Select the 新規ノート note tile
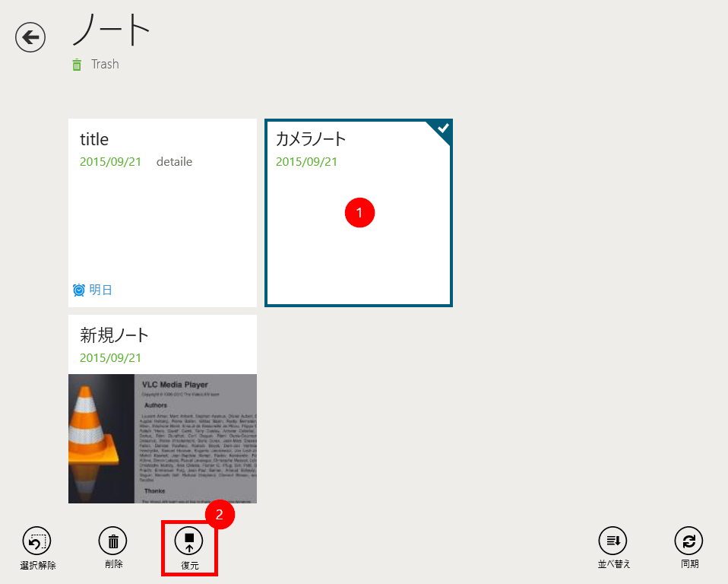Viewport: 728px width, 584px height. 163,409
